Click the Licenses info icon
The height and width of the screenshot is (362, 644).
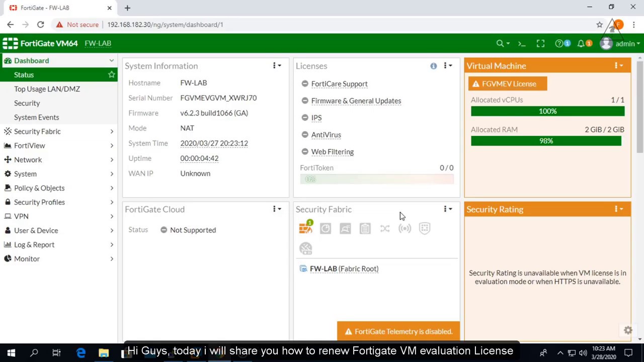434,66
